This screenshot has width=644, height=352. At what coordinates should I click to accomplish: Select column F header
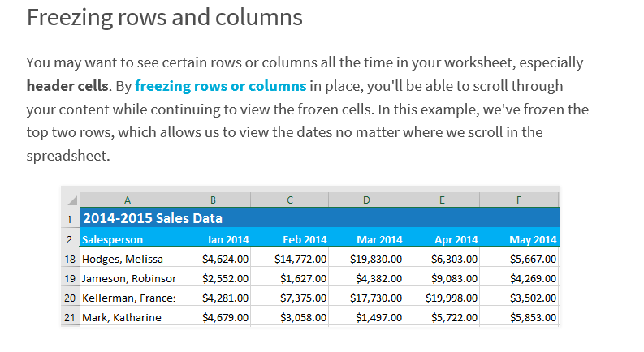coord(519,200)
